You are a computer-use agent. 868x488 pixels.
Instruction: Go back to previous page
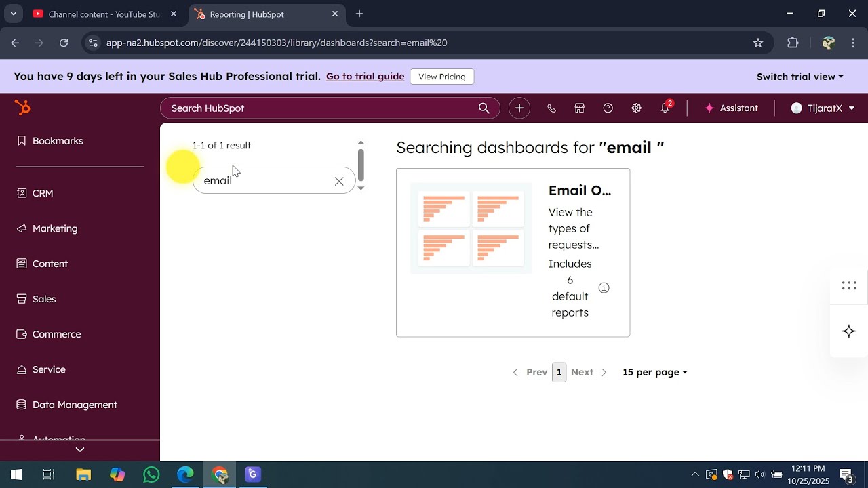(15, 43)
